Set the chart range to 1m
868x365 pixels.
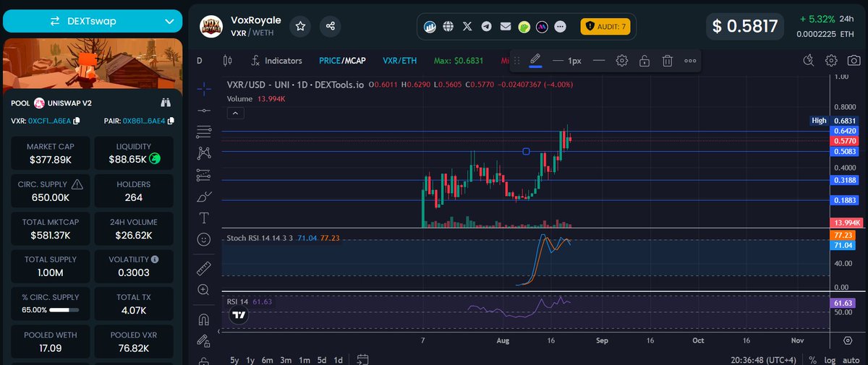(x=304, y=359)
